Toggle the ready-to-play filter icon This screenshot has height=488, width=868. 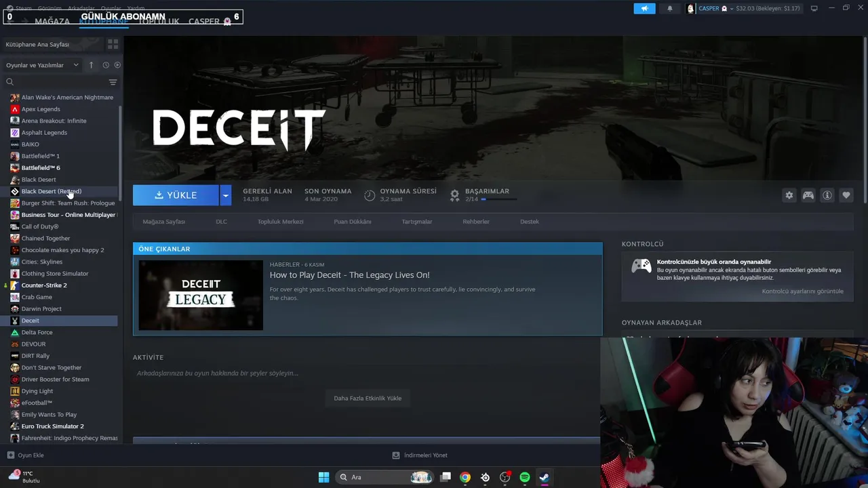(117, 65)
